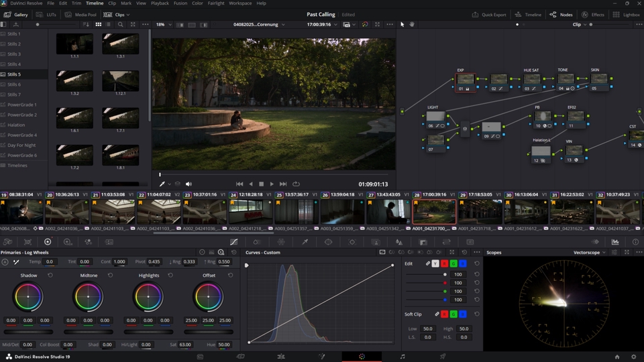
Task: Switch gallery to list view
Action: tap(109, 25)
